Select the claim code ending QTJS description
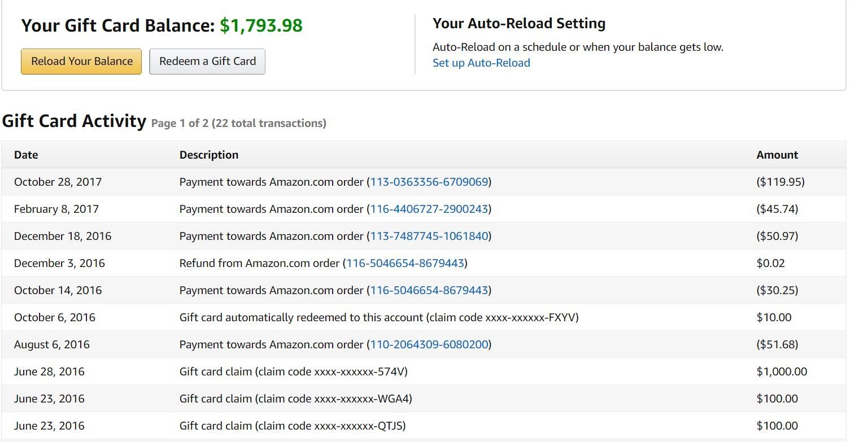 pos(293,426)
